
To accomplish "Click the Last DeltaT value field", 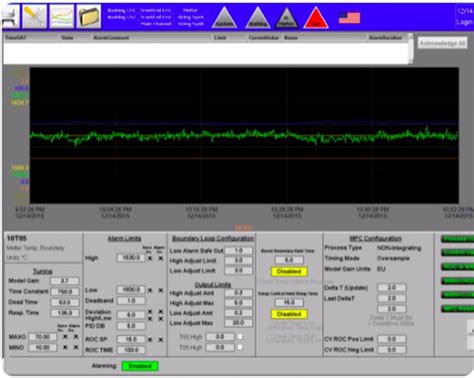I will (392, 298).
